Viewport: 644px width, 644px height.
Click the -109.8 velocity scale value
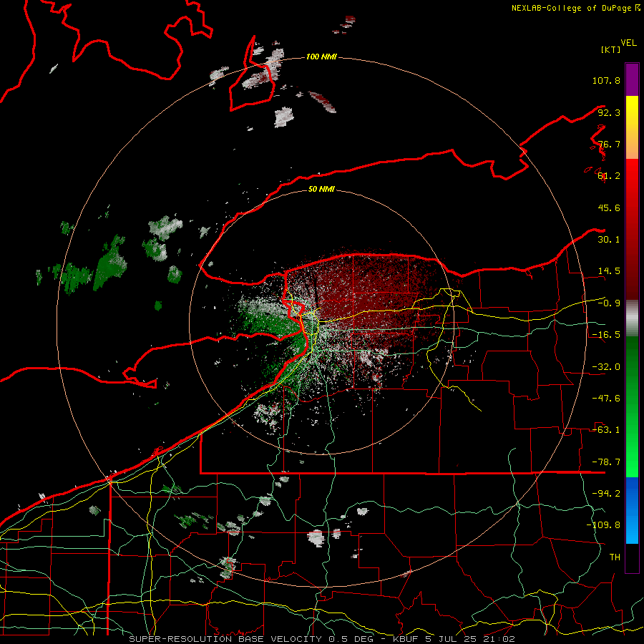click(x=603, y=525)
